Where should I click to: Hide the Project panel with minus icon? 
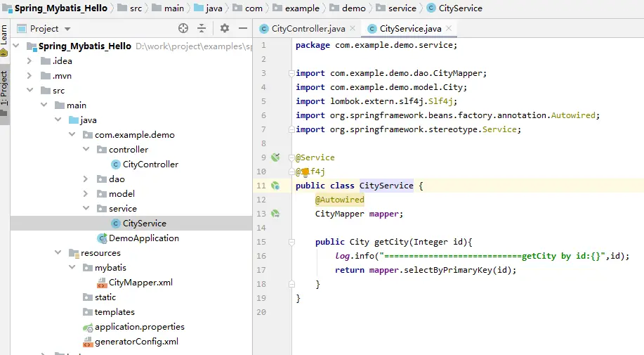click(x=243, y=28)
